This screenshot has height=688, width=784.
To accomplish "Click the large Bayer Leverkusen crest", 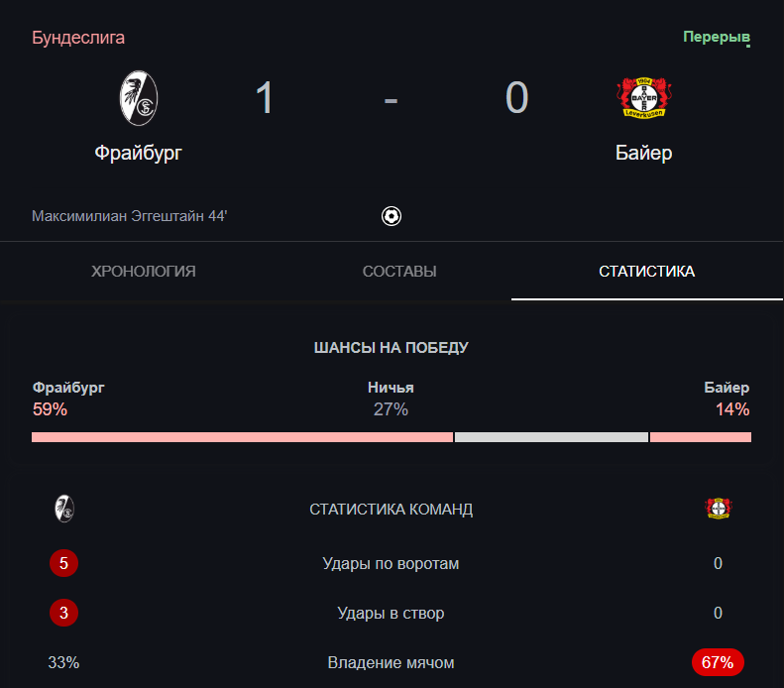I will tap(643, 98).
